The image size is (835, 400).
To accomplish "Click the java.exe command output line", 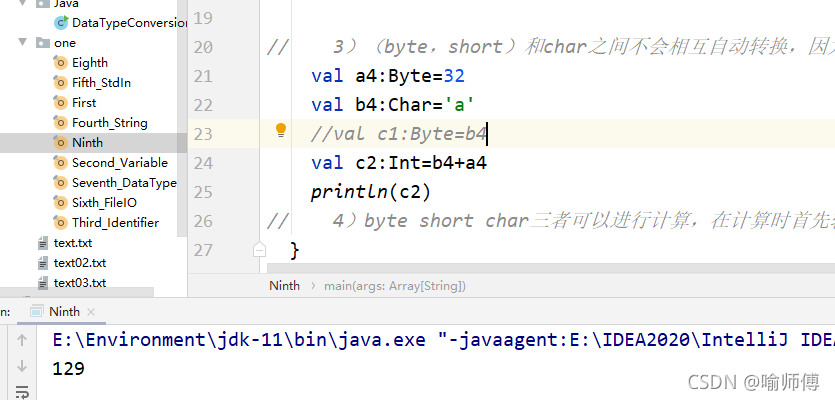I will pos(444,340).
